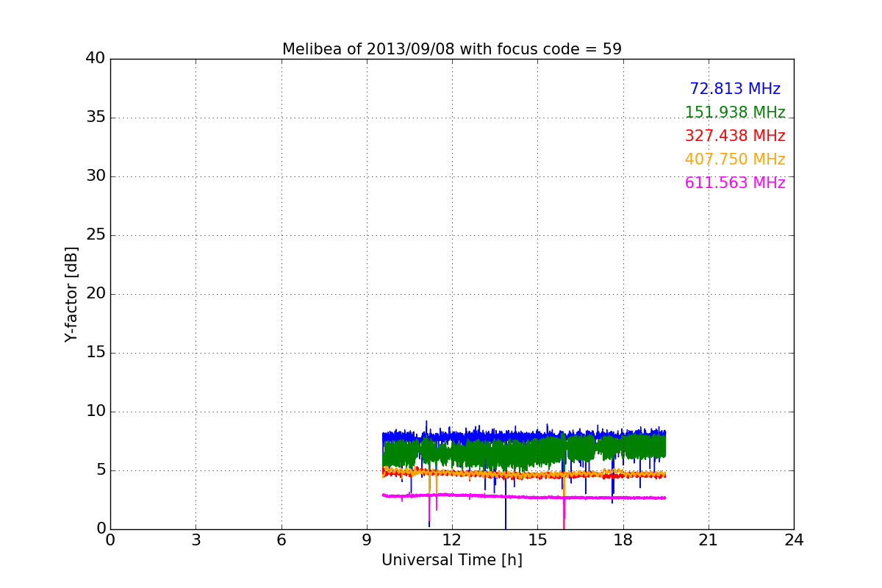Click the 5 tick on the Y axis
This screenshot has width=882, height=588.
(x=100, y=470)
